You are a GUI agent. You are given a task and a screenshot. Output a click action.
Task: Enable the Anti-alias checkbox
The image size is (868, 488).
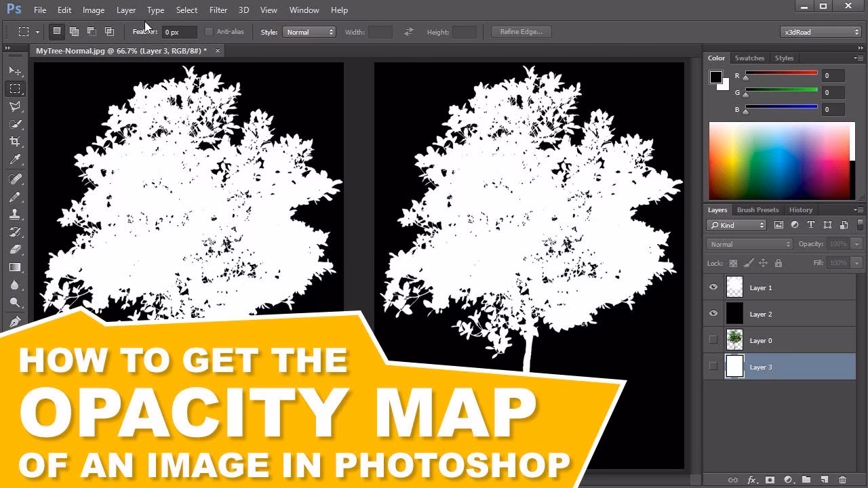point(208,31)
